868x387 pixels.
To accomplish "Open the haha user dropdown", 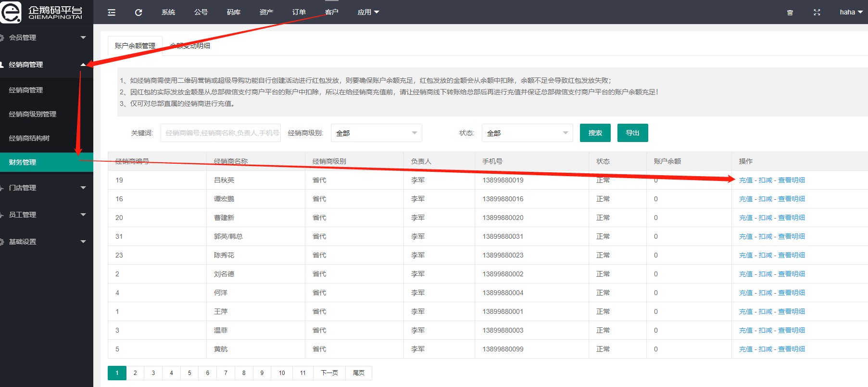I will click(x=851, y=12).
